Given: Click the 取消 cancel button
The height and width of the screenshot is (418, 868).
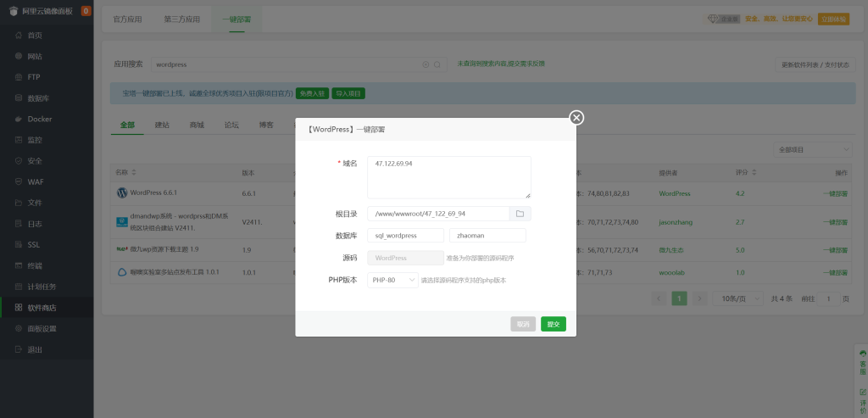Looking at the screenshot, I should pos(522,324).
